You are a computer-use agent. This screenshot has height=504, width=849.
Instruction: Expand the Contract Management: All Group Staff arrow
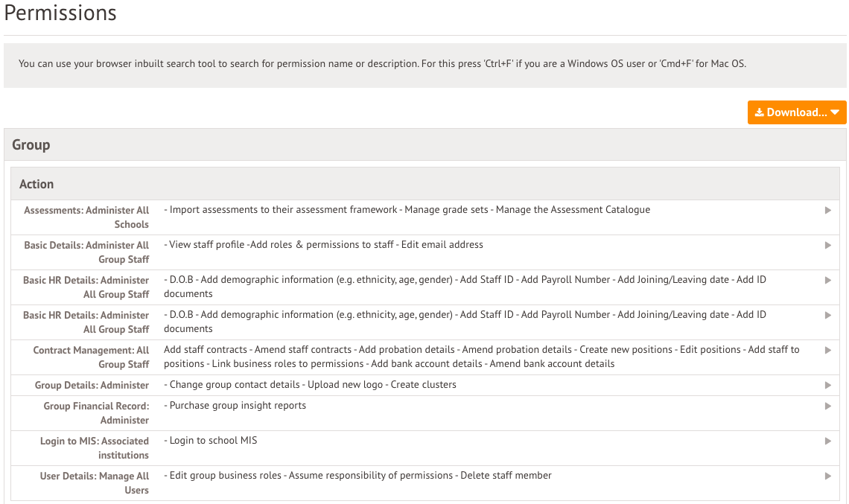click(x=828, y=350)
